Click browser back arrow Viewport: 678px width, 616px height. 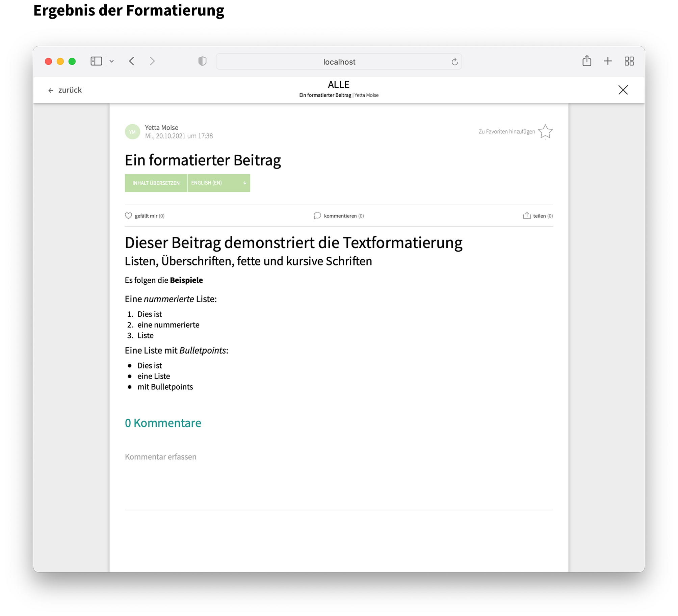pyautogui.click(x=132, y=61)
